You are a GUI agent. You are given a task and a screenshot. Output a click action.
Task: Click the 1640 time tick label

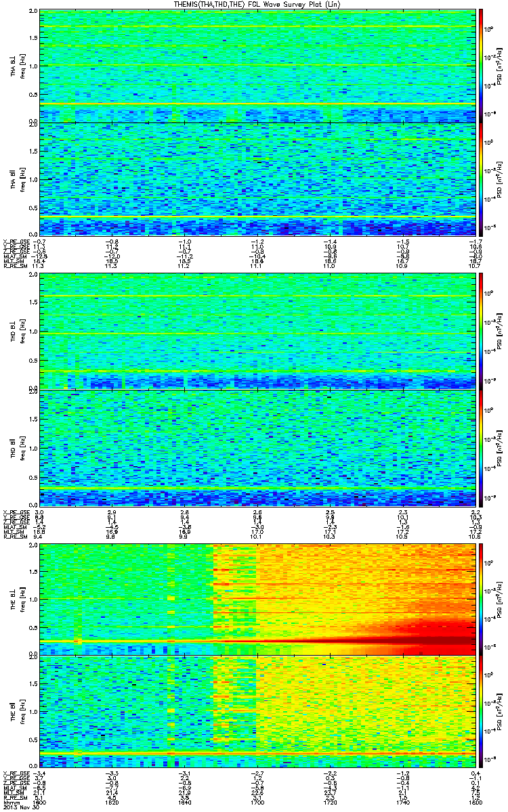click(184, 803)
